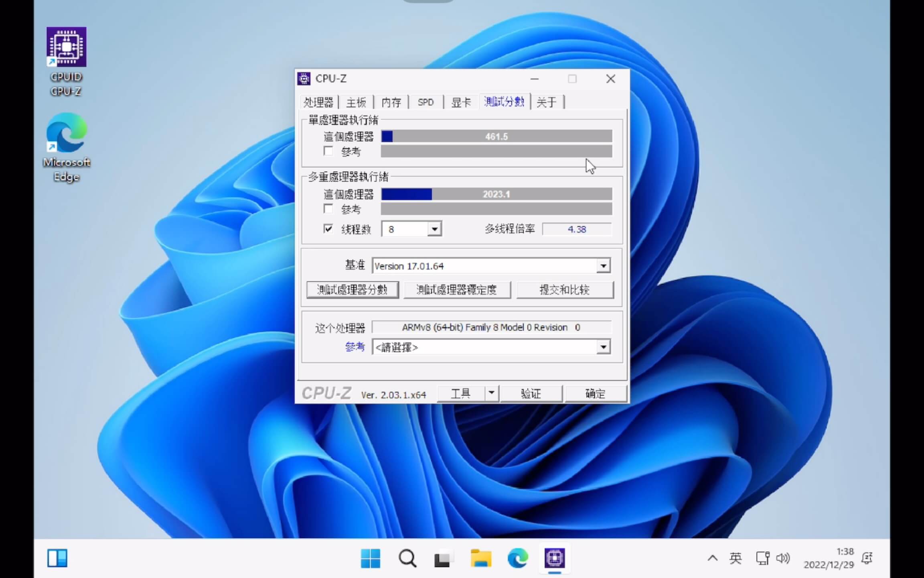Open the CPUID CPU-Z desktop shortcut
Screen dimensions: 924x578
pyautogui.click(x=66, y=47)
